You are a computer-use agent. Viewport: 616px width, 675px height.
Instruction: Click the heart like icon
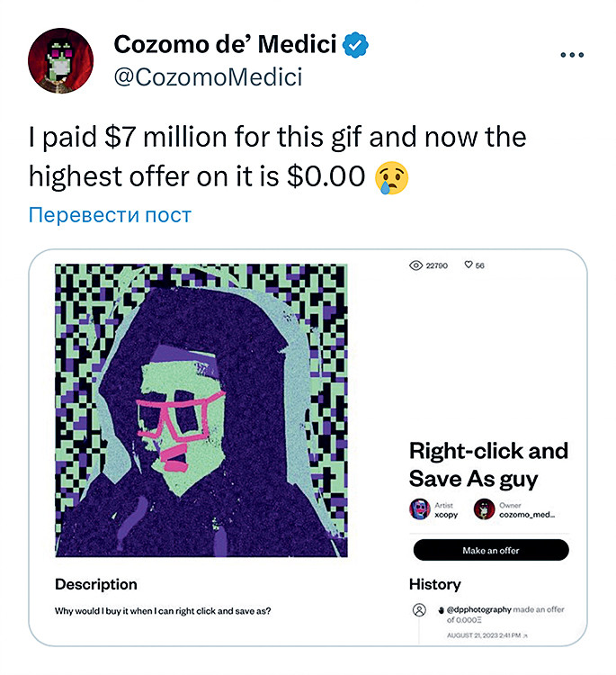(469, 266)
